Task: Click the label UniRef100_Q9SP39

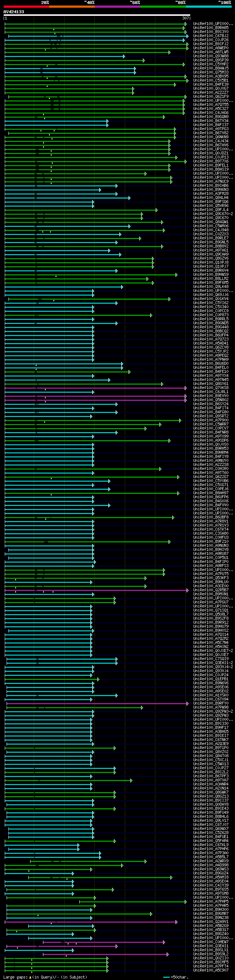Action: (211, 60)
